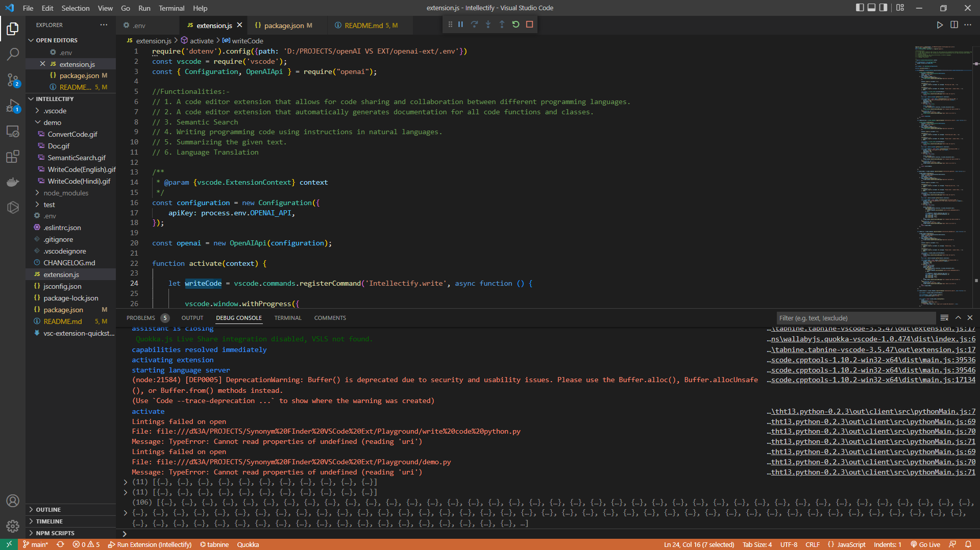This screenshot has height=550, width=980.
Task: Expand the Outline section
Action: pos(48,509)
